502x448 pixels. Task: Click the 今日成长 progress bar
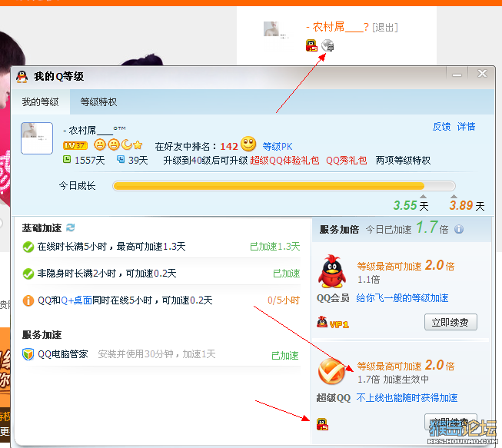point(284,186)
